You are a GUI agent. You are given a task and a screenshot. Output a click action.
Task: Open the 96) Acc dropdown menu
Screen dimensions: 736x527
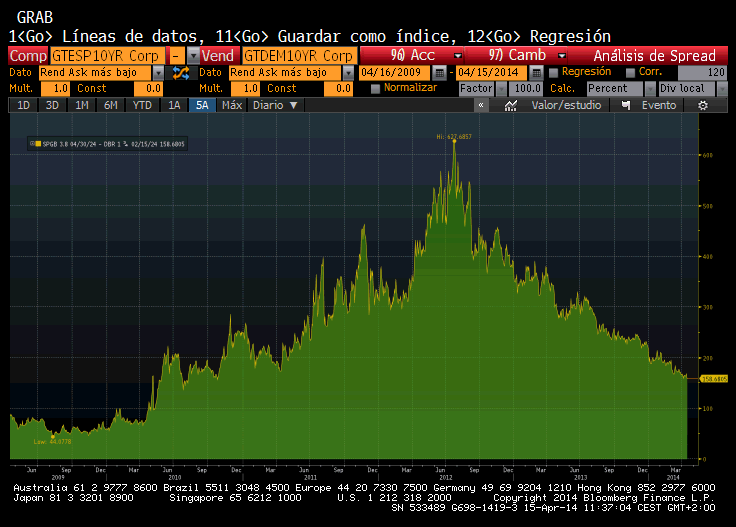(458, 56)
